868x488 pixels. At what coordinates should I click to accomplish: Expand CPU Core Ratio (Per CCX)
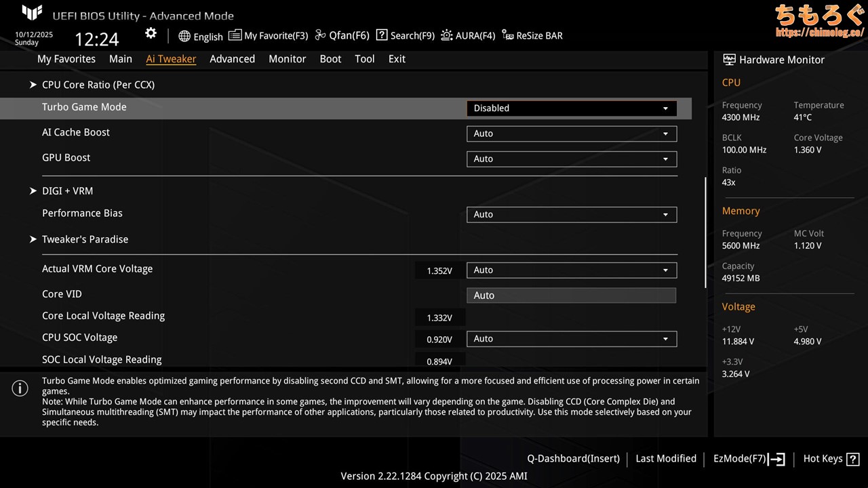click(98, 85)
